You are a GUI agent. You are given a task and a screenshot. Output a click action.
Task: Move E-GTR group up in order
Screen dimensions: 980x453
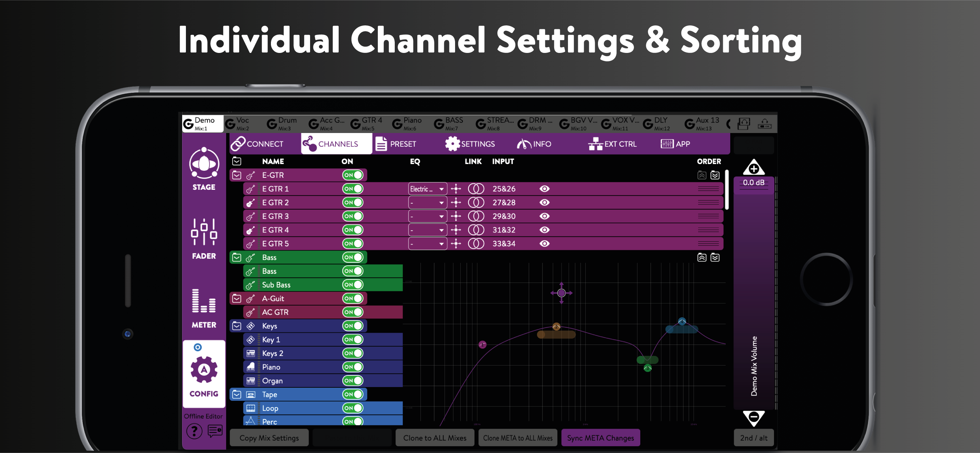click(x=702, y=175)
